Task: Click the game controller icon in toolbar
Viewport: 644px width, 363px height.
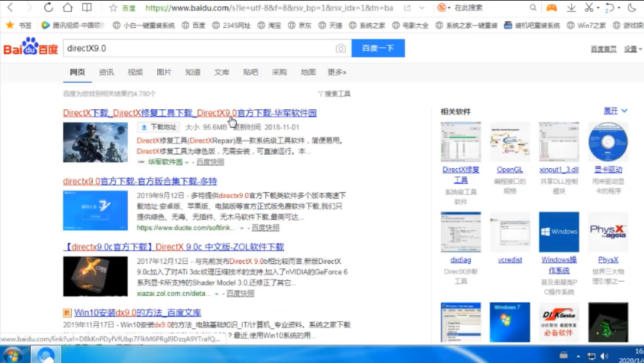Action: pos(551,8)
